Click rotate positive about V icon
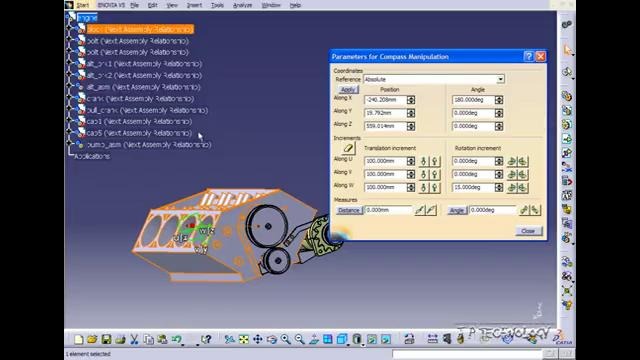Image resolution: width=640 pixels, height=360 pixels. (x=523, y=174)
